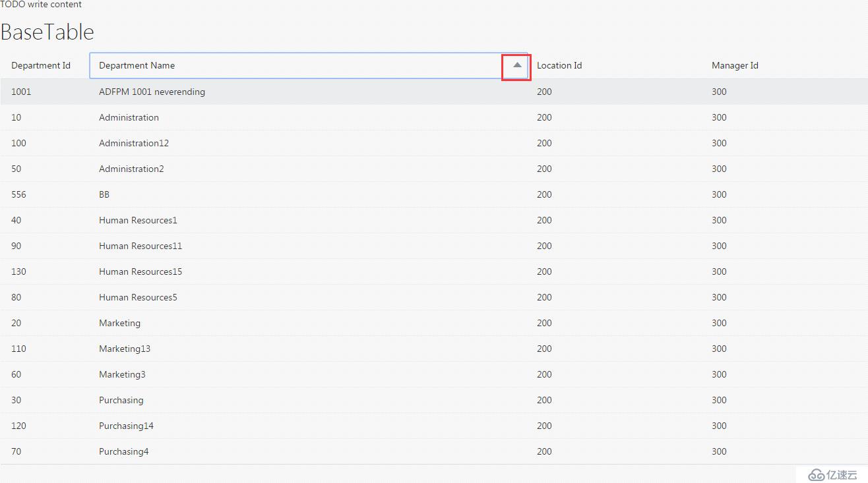Screen dimensions: 868x483
Task: Click department id 130 cell
Action: click(x=18, y=271)
